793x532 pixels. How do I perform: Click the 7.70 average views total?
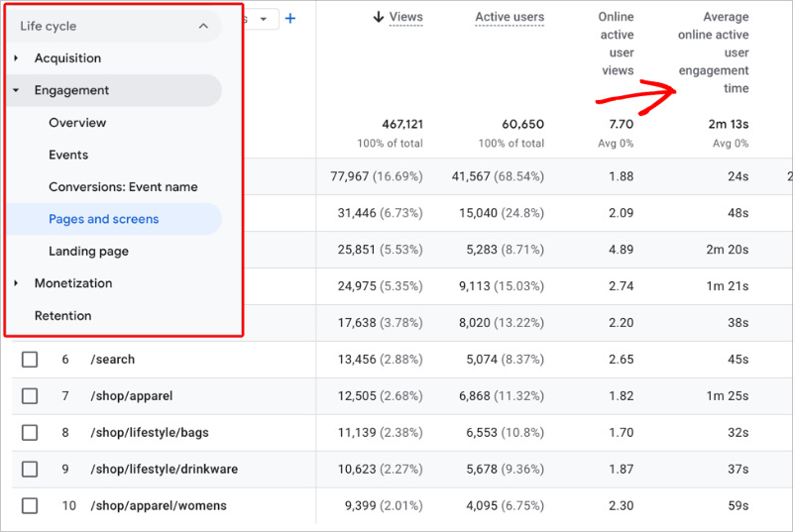(622, 124)
